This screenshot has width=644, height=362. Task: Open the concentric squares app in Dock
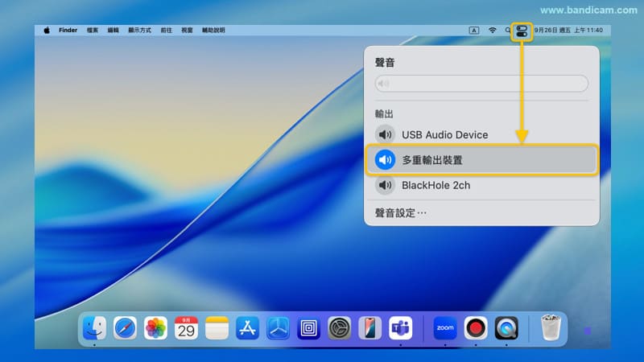308,328
